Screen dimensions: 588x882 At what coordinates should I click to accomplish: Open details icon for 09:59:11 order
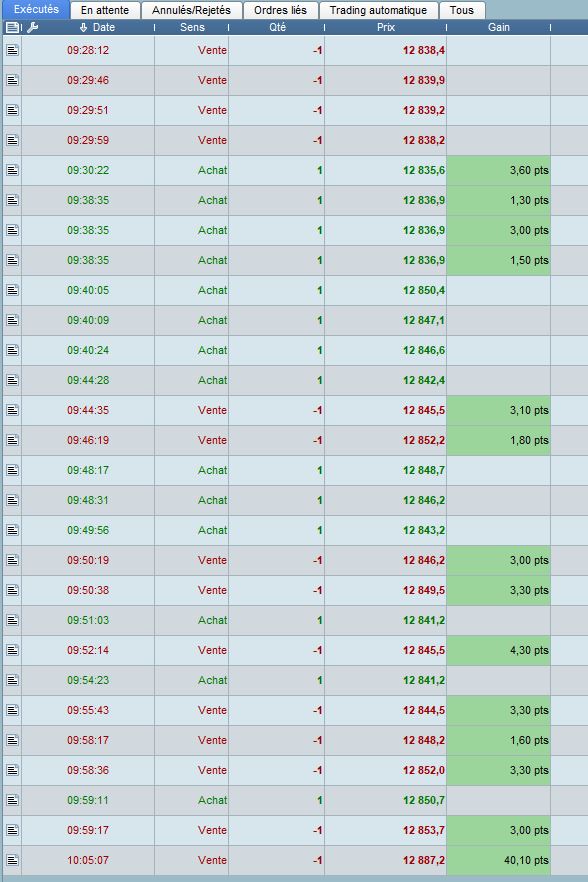[x=12, y=800]
